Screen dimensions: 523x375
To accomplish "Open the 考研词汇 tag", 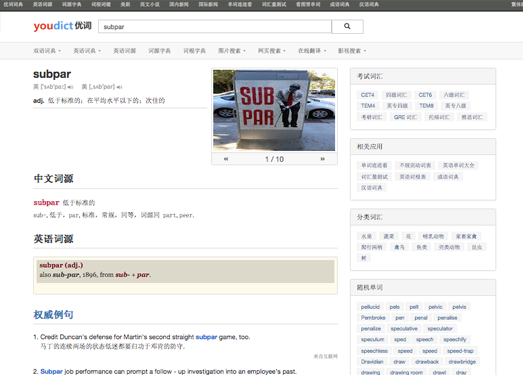I will [372, 117].
